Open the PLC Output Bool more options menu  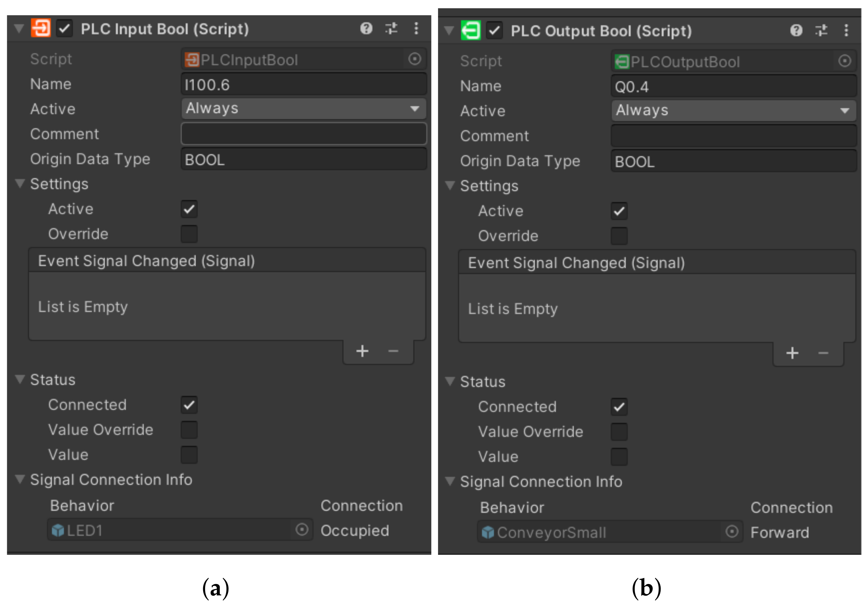click(846, 30)
